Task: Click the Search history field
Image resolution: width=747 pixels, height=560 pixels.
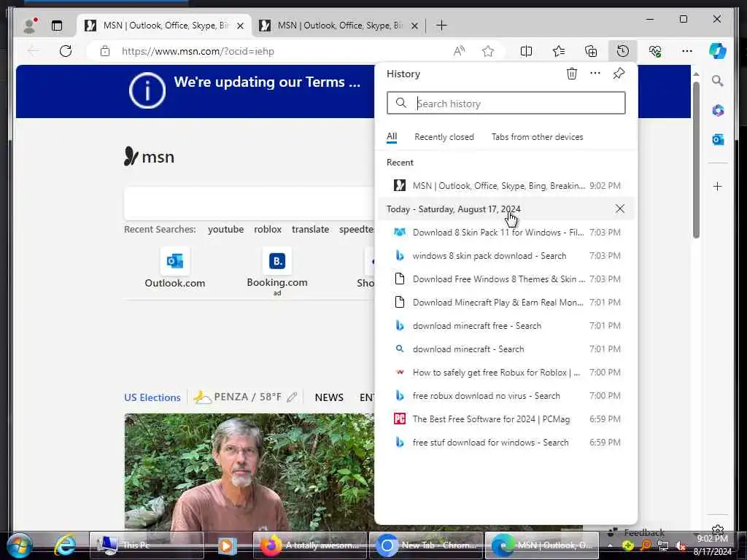Action: coord(506,103)
